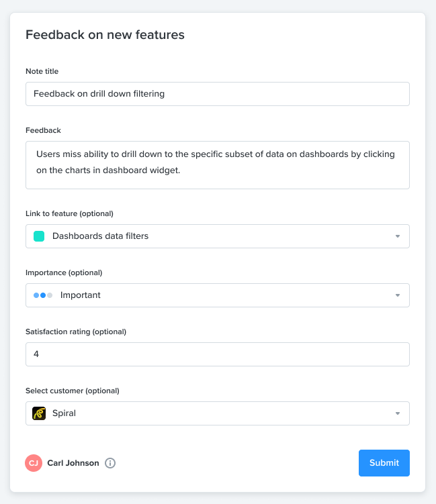
Task: Click inside the Feedback text area
Action: (x=218, y=165)
